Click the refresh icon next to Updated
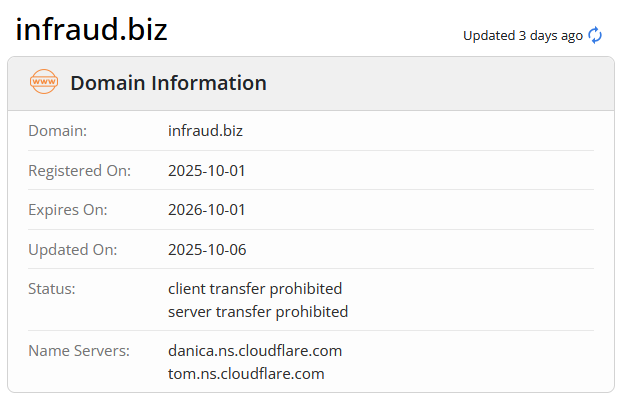621x401 pixels. pos(595,35)
